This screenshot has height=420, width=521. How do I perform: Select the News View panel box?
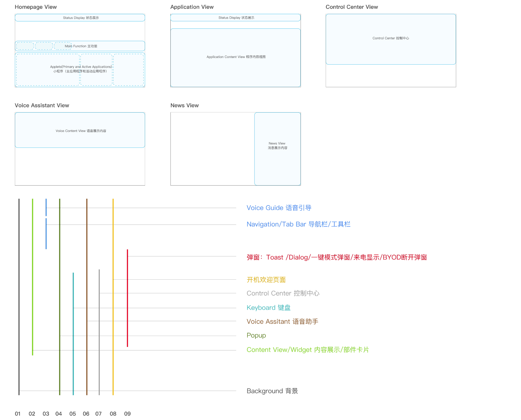coord(278,149)
